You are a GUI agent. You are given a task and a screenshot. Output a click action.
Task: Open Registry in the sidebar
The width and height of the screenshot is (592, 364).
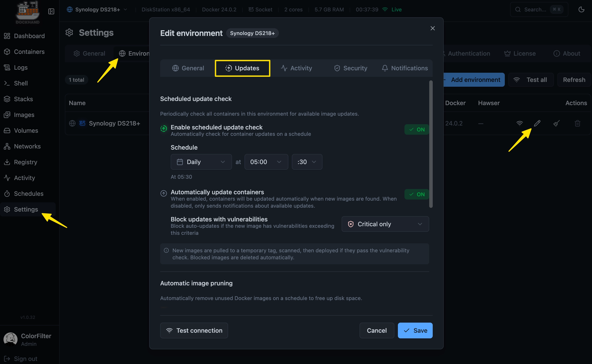coord(28,162)
